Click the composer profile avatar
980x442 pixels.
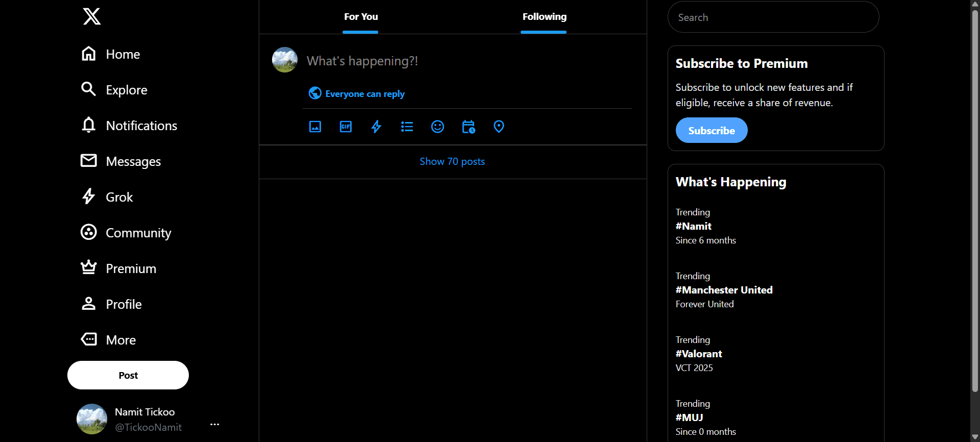click(285, 60)
